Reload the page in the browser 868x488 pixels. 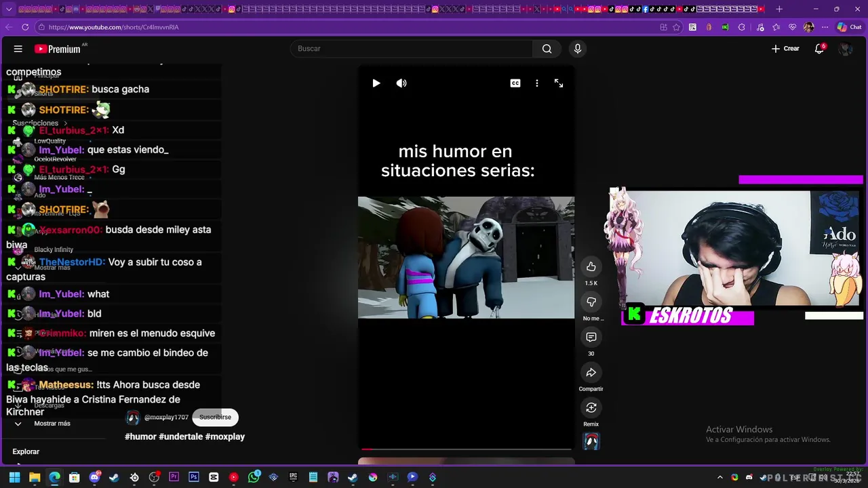pos(25,27)
